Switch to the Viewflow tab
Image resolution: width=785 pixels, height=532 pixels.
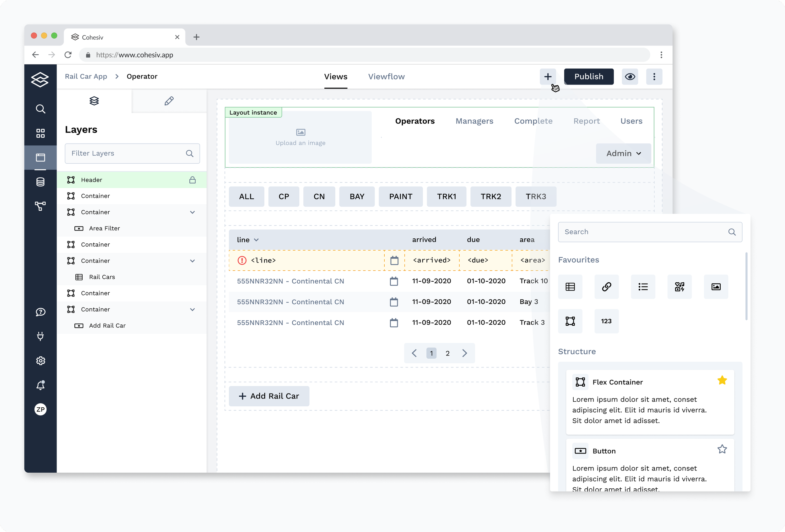pyautogui.click(x=386, y=77)
